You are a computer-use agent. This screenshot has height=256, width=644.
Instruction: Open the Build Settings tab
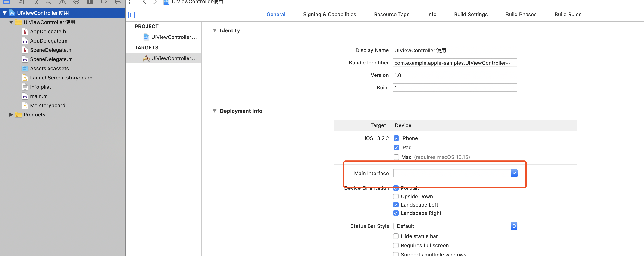pos(471,14)
